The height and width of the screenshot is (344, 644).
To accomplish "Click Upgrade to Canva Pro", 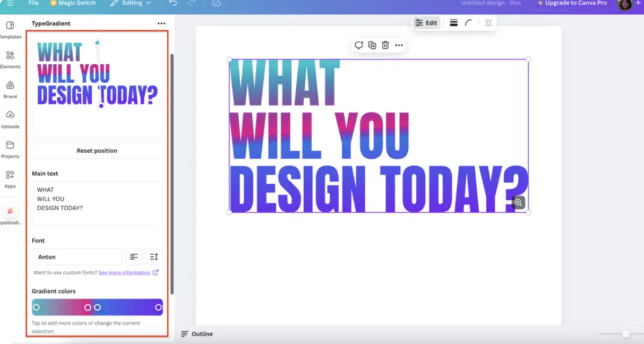I will (x=572, y=3).
